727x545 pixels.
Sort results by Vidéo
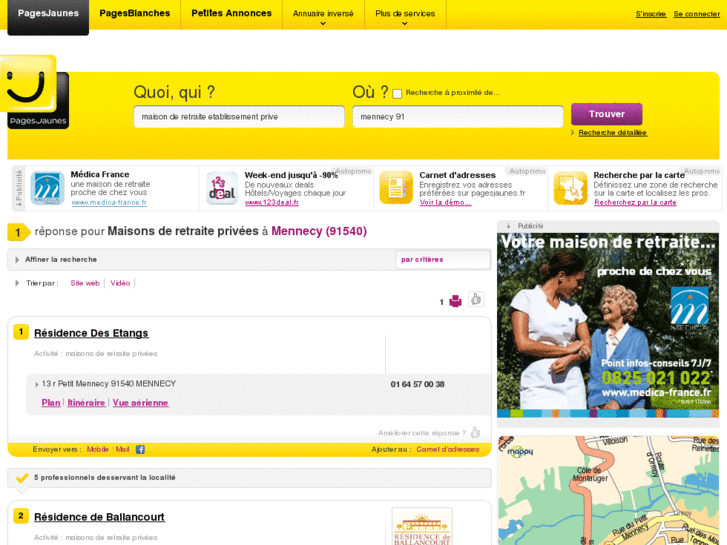[120, 283]
